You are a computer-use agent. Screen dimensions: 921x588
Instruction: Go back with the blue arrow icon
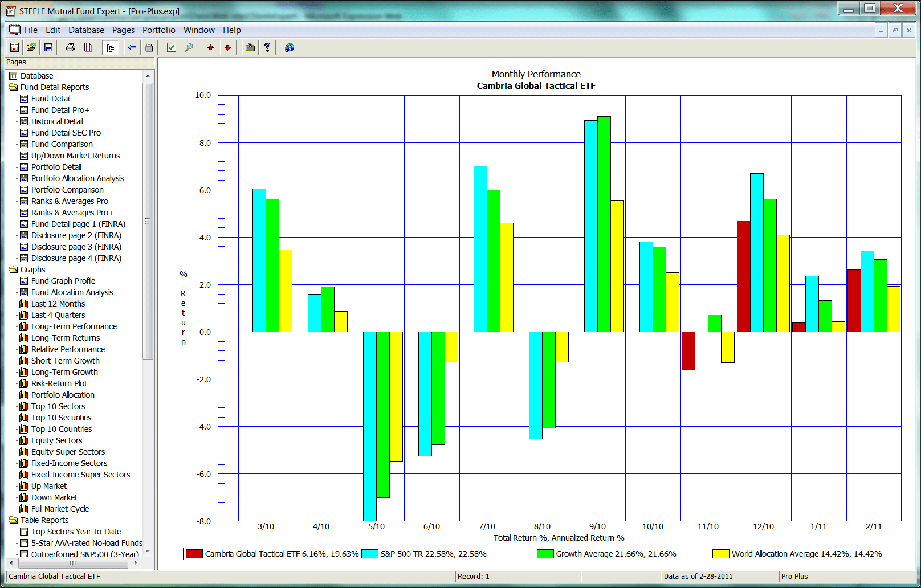click(x=132, y=47)
